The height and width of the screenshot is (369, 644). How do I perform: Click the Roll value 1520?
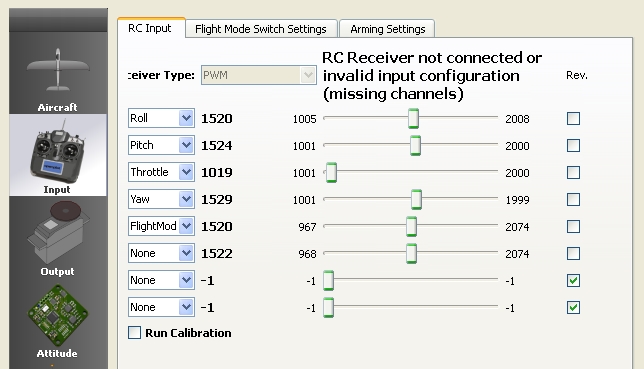click(217, 119)
